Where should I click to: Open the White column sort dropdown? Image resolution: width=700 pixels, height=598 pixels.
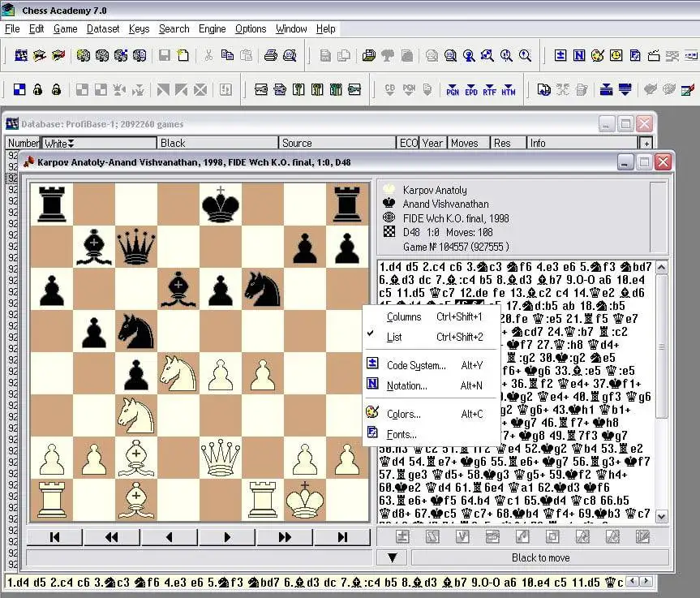coord(71,144)
